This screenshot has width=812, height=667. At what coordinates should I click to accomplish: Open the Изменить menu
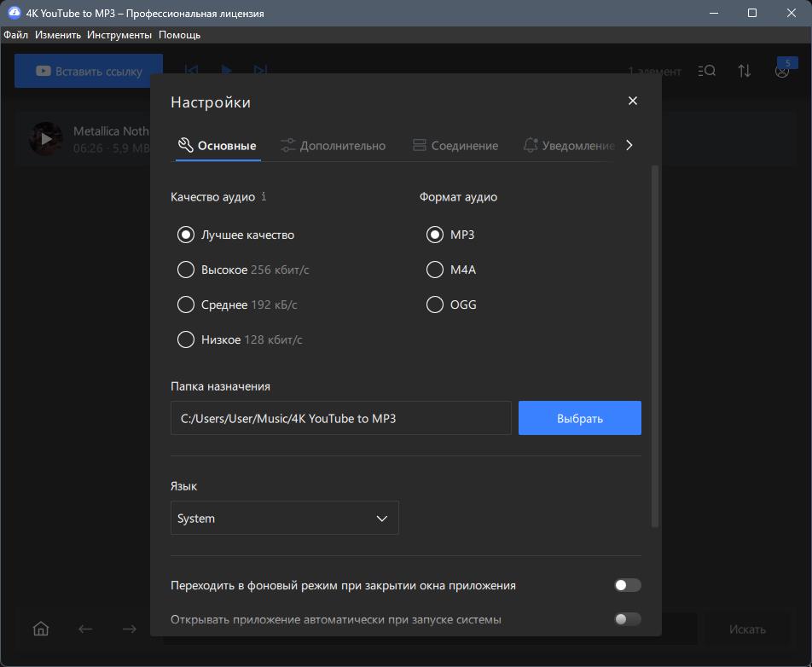pyautogui.click(x=58, y=35)
